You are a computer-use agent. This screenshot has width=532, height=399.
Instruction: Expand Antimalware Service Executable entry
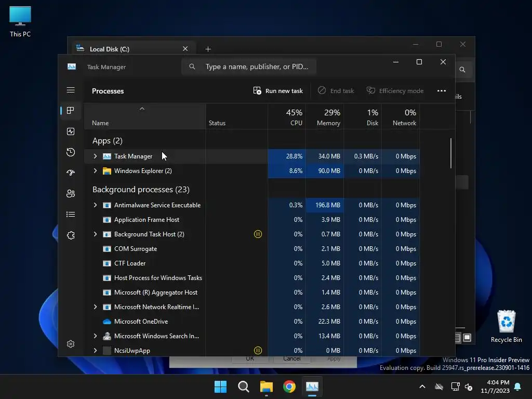96,205
